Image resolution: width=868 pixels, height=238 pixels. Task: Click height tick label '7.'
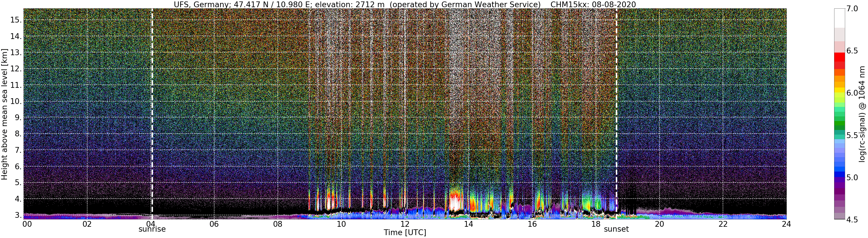[18, 150]
